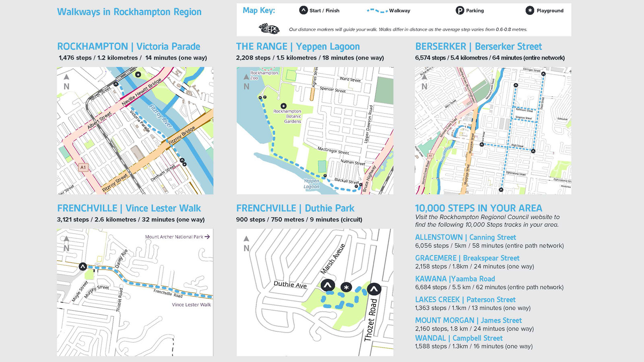The image size is (644, 362).
Task: Select the playground marker in Duthie Park map
Action: 346,287
